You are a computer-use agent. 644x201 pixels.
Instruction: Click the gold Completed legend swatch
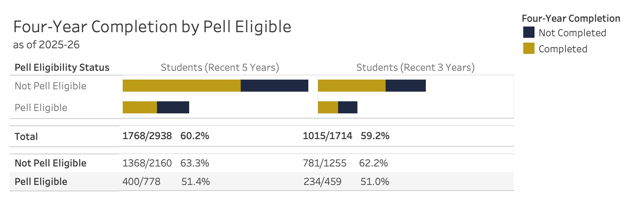click(528, 49)
